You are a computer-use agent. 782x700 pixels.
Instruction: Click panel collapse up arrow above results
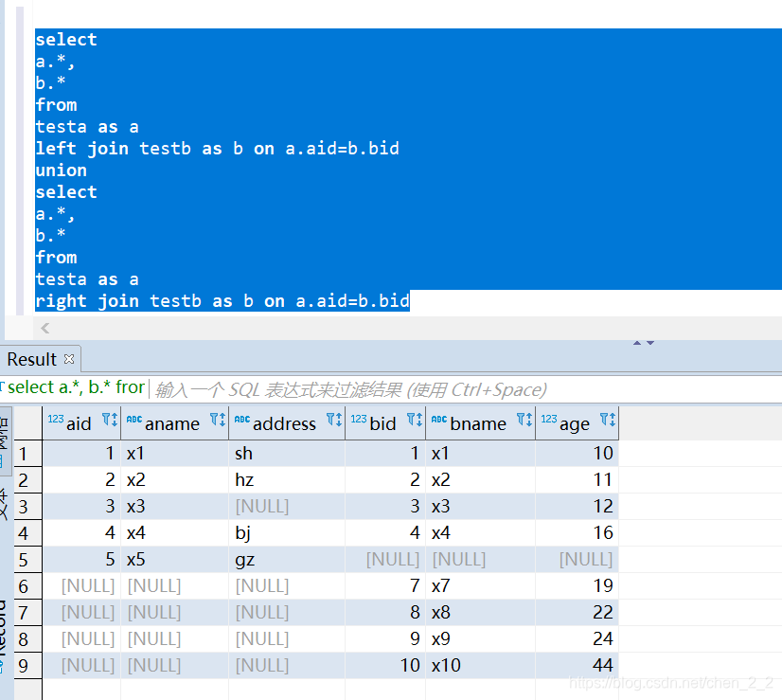click(x=637, y=343)
